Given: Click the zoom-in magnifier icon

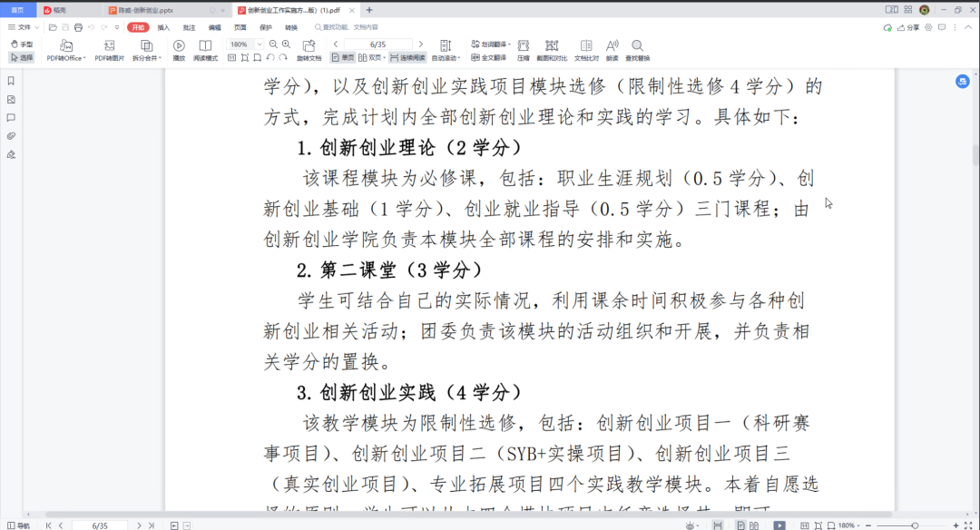Looking at the screenshot, I should coord(286,44).
